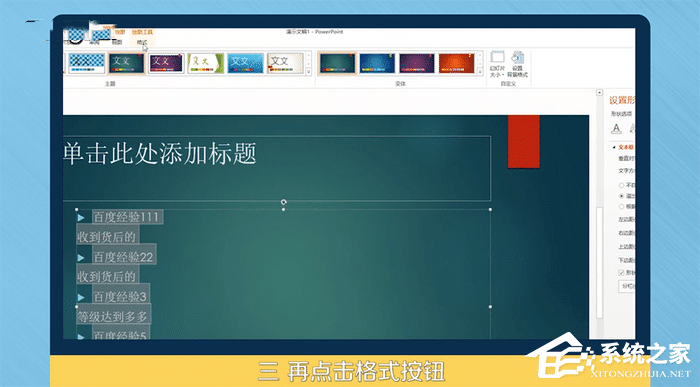The image size is (700, 387).
Task: Expand the variants gallery options
Action: click(x=480, y=71)
